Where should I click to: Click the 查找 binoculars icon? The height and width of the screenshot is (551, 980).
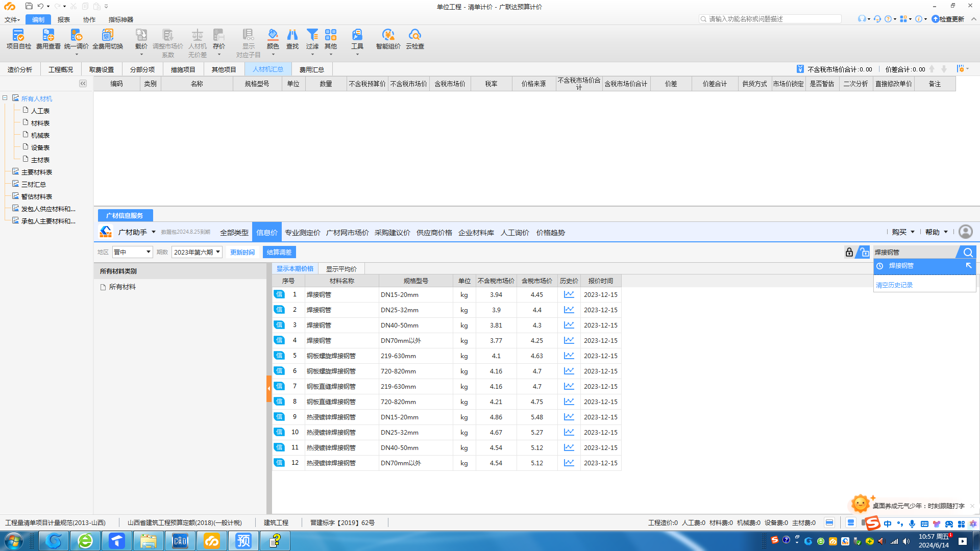pyautogui.click(x=292, y=39)
